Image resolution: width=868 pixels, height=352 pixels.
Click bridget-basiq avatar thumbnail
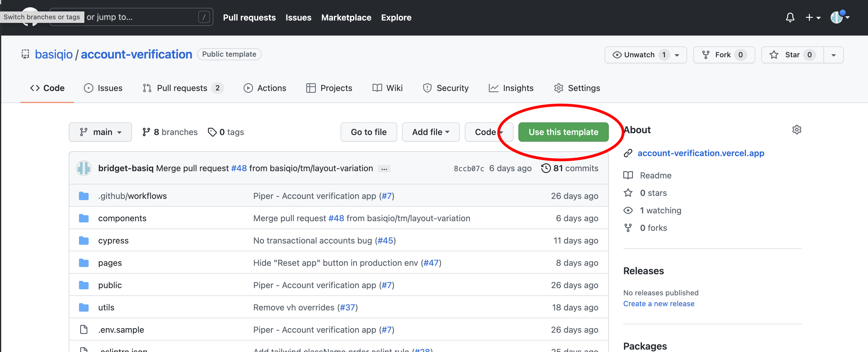[x=83, y=168]
